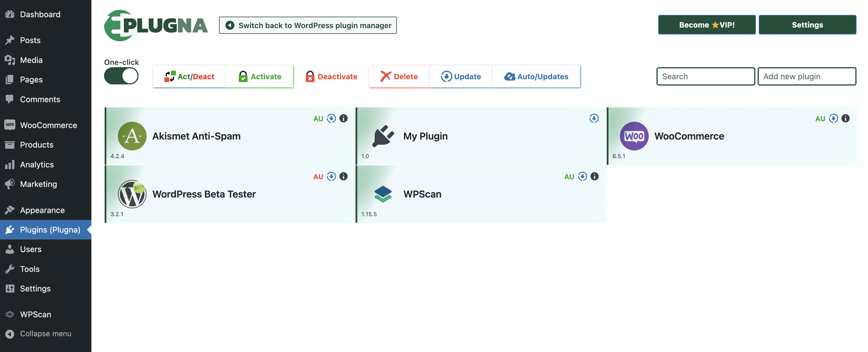Open Users in the sidebar
Viewport: 868px width, 352px height.
tap(45, 249)
